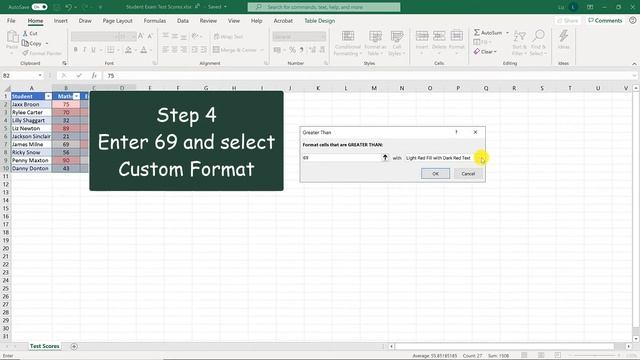Open the Math column filter dropdown
This screenshot has height=360, width=640.
click(x=76, y=96)
